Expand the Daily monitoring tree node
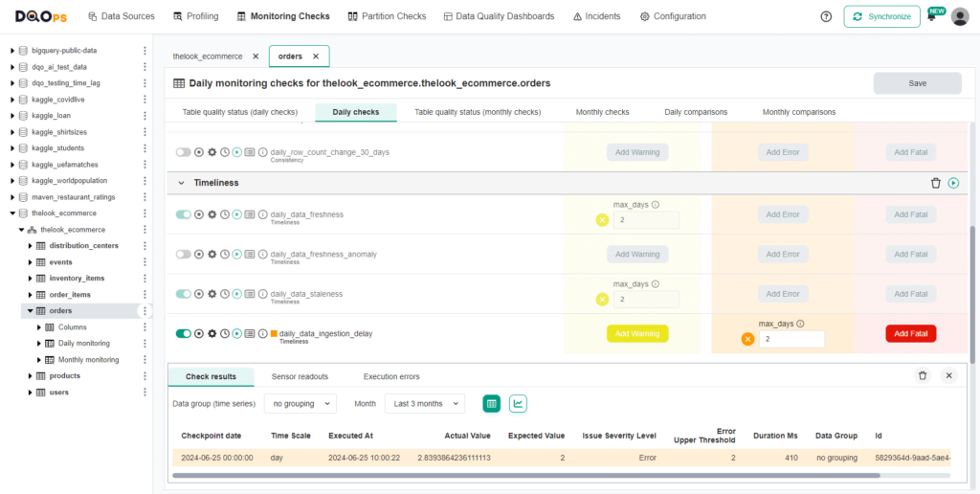The image size is (980, 494). click(x=38, y=344)
